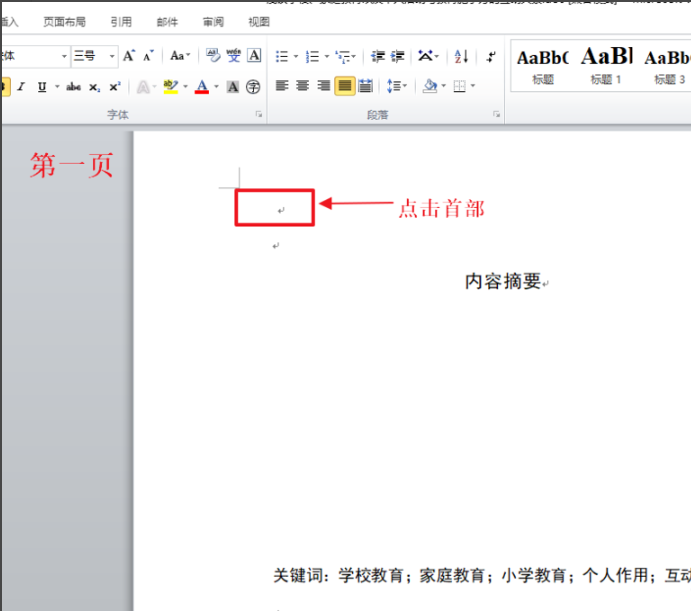Click the Decrease Indent icon
Image resolution: width=691 pixels, height=611 pixels.
tap(378, 56)
